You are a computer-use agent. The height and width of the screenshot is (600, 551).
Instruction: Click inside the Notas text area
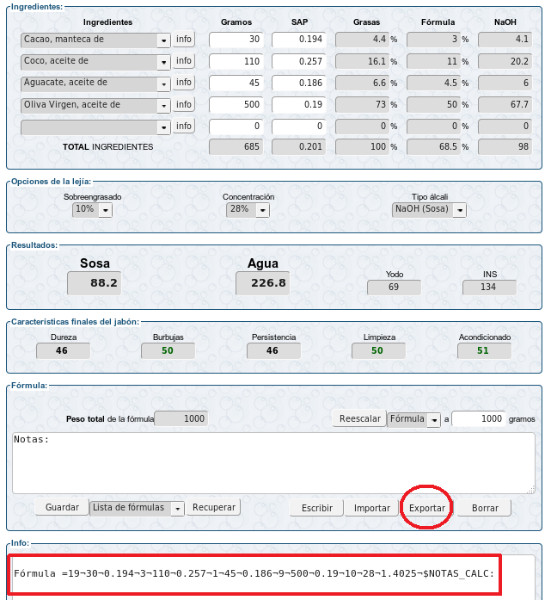point(274,463)
